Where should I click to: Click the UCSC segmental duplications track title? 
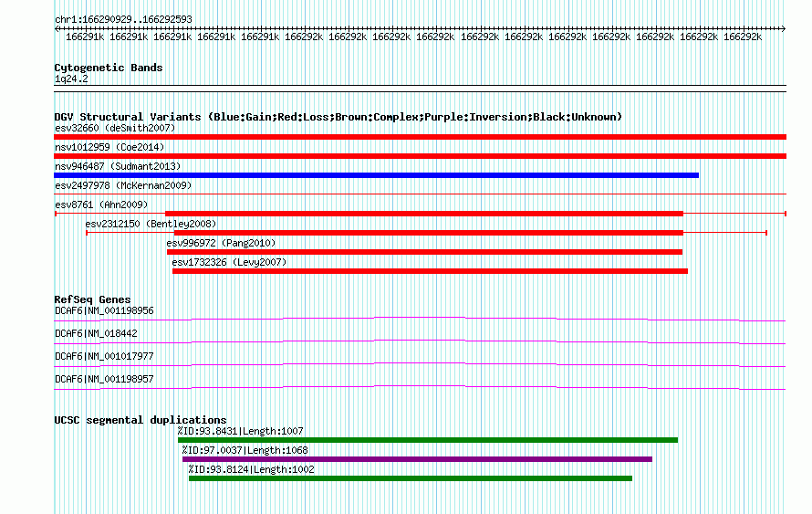[141, 420]
